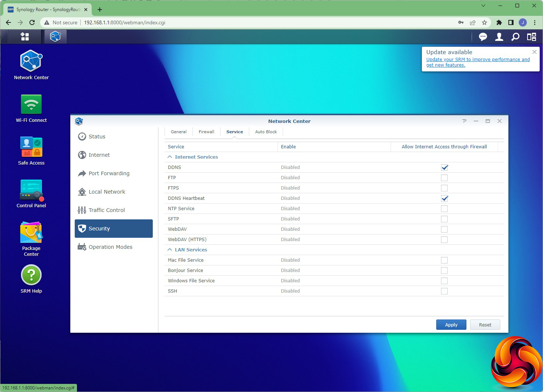
Task: Open the user options person icon
Action: click(499, 37)
